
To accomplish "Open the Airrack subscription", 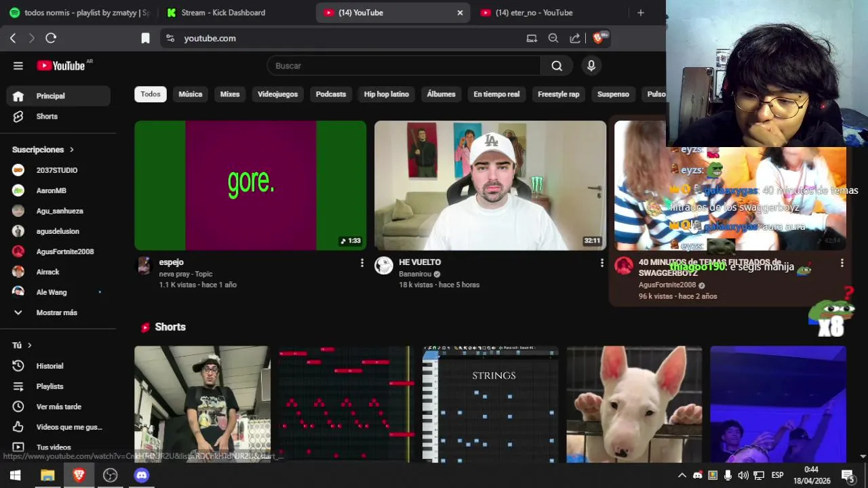I will (58, 272).
